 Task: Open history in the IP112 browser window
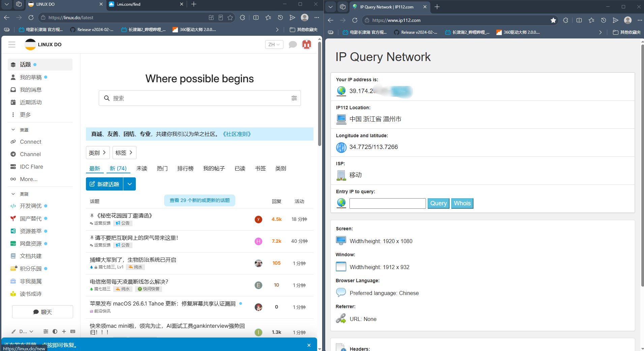coord(604,20)
